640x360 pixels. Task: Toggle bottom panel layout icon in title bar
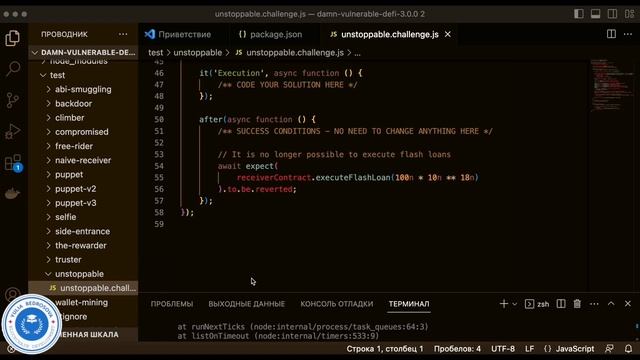point(596,14)
